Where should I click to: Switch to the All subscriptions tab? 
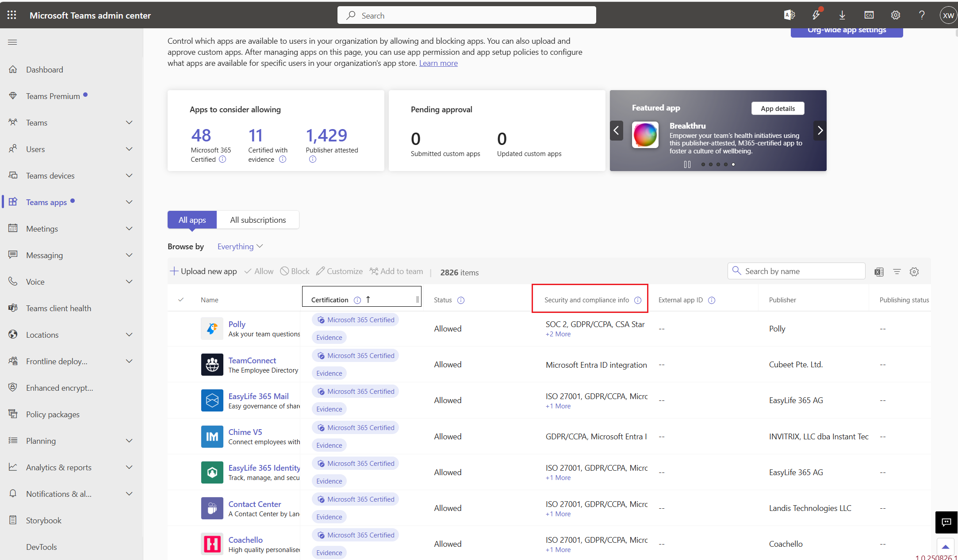[258, 220]
